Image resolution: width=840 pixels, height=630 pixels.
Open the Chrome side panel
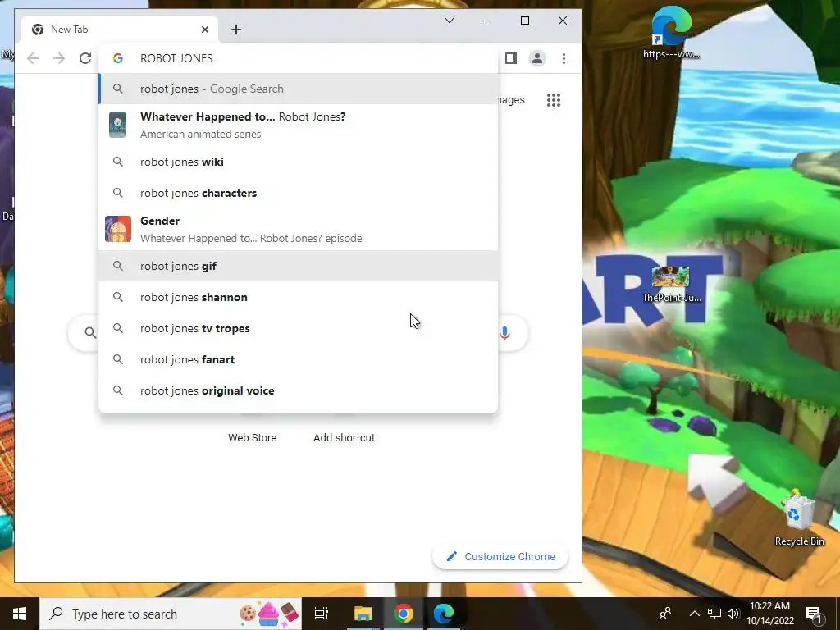point(510,58)
